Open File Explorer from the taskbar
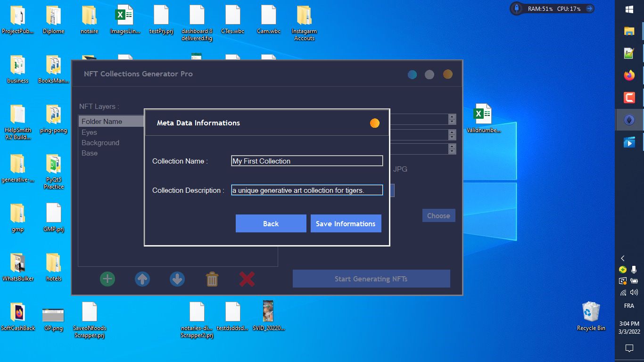This screenshot has height=362, width=644. coord(629,31)
